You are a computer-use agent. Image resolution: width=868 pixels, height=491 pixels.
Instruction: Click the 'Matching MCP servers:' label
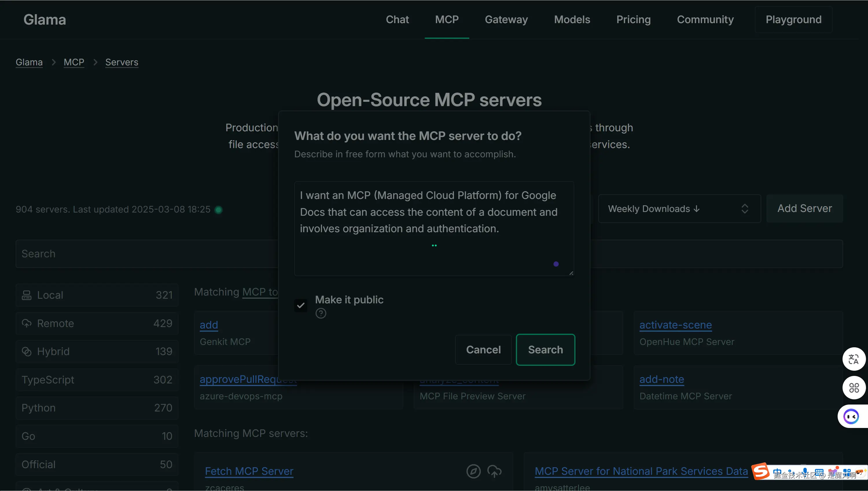[251, 433]
